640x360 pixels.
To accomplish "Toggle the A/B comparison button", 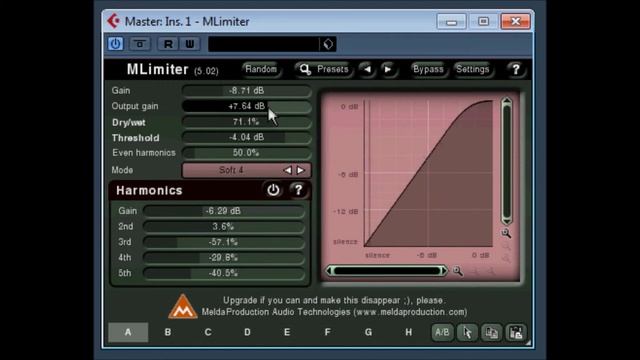I will (x=442, y=332).
